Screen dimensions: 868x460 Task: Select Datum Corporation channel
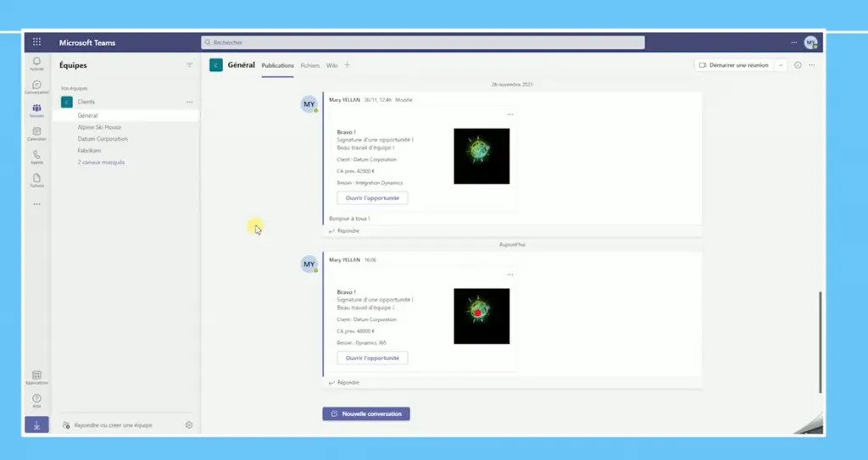click(103, 139)
